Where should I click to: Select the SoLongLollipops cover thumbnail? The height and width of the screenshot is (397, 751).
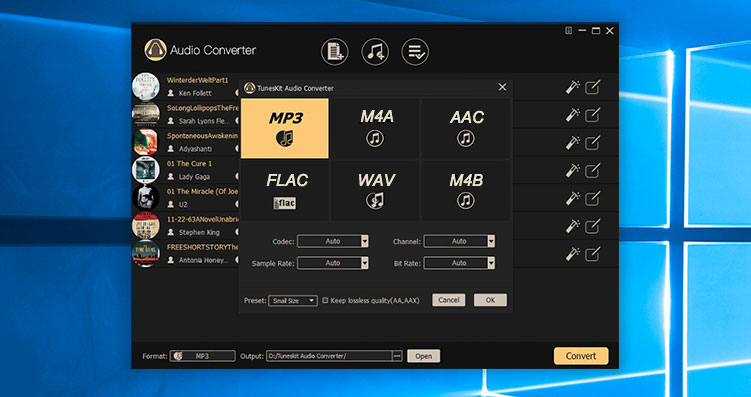[146, 114]
